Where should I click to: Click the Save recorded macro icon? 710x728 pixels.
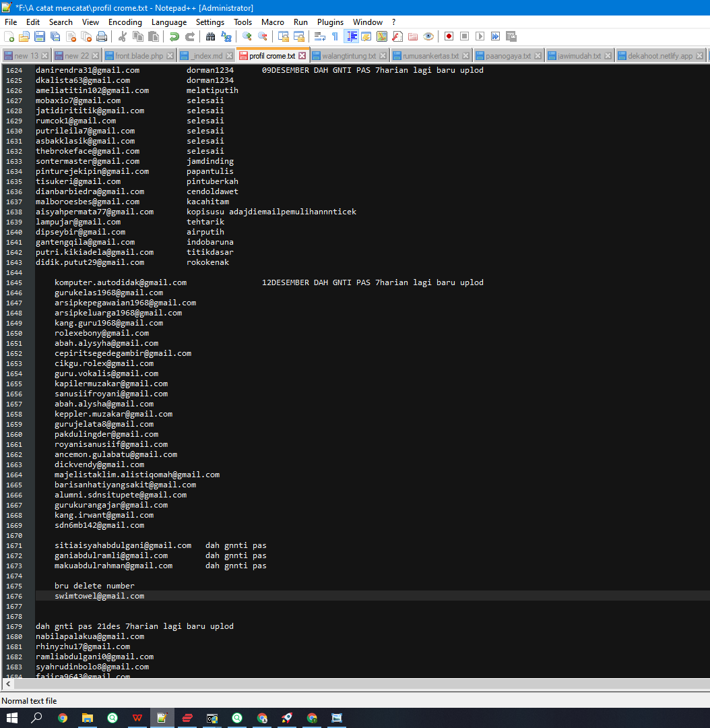[x=511, y=36]
